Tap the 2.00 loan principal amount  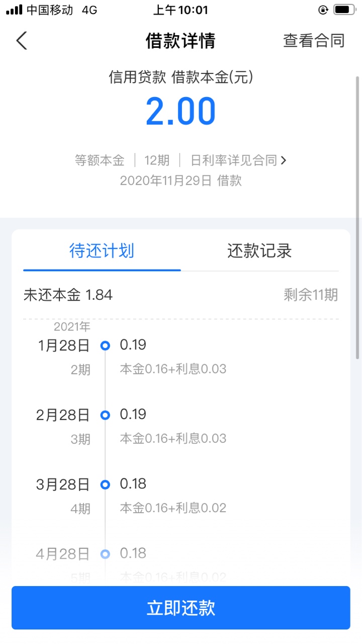pyautogui.click(x=181, y=111)
